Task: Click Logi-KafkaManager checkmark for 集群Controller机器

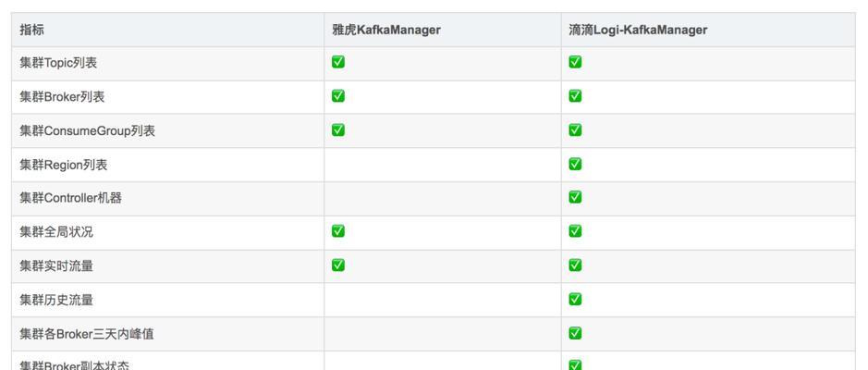Action: 575,197
